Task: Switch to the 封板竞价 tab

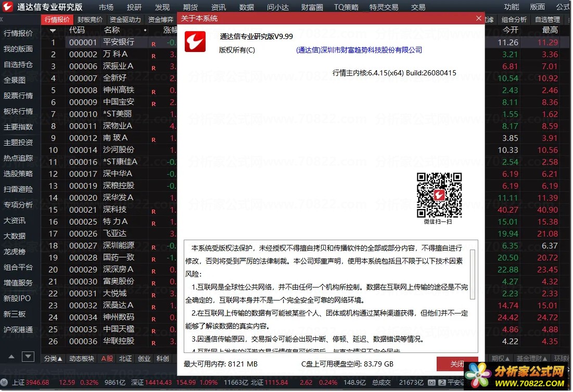Action: (x=90, y=19)
